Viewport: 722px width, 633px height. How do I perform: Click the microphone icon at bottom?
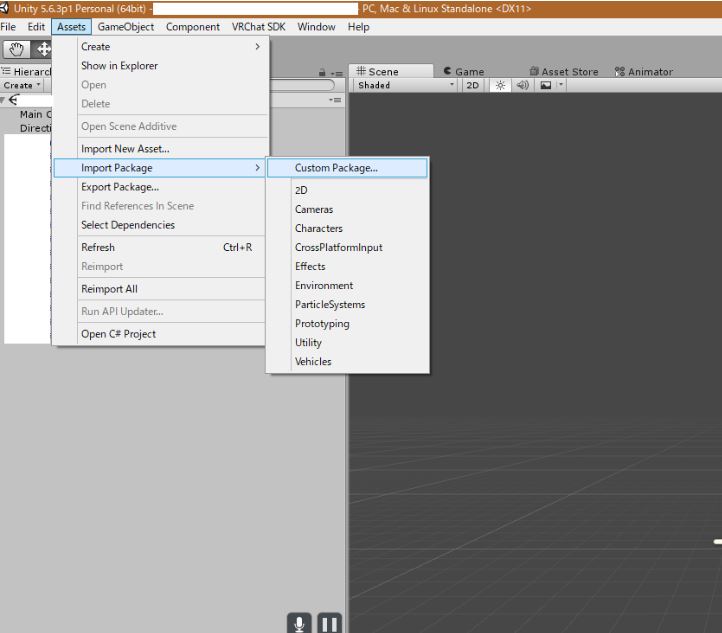(299, 623)
